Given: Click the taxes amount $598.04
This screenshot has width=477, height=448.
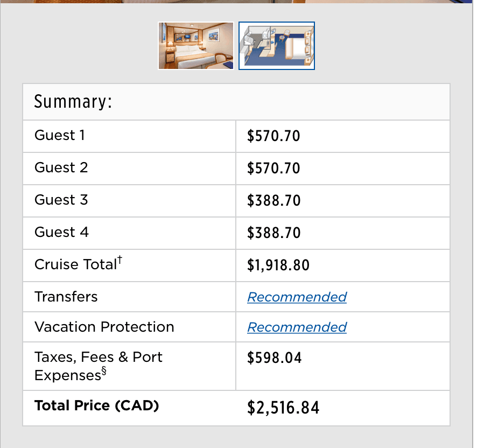Looking at the screenshot, I should [x=274, y=358].
